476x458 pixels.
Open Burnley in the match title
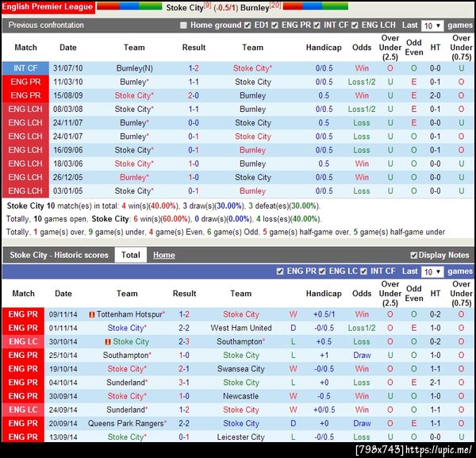pos(255,8)
